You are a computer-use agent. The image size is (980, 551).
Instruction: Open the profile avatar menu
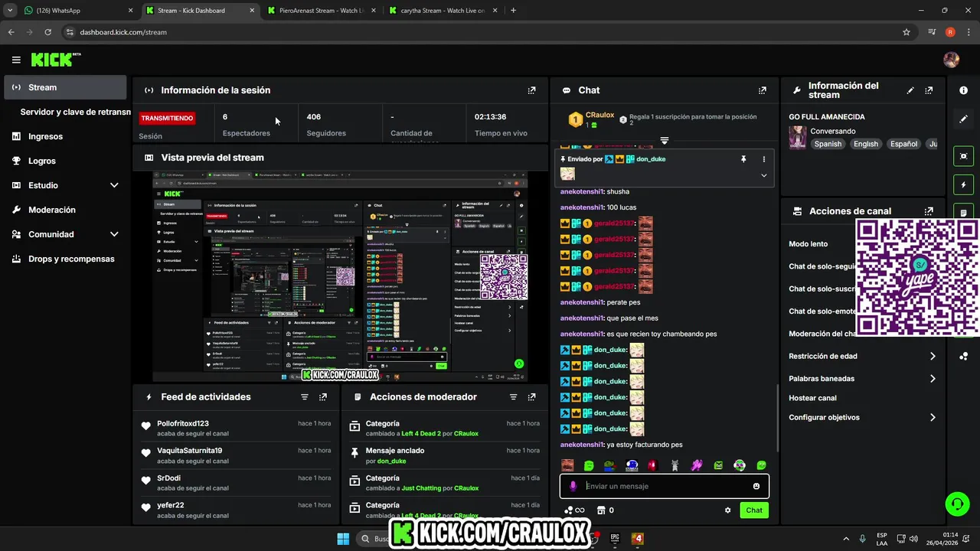[x=951, y=60]
